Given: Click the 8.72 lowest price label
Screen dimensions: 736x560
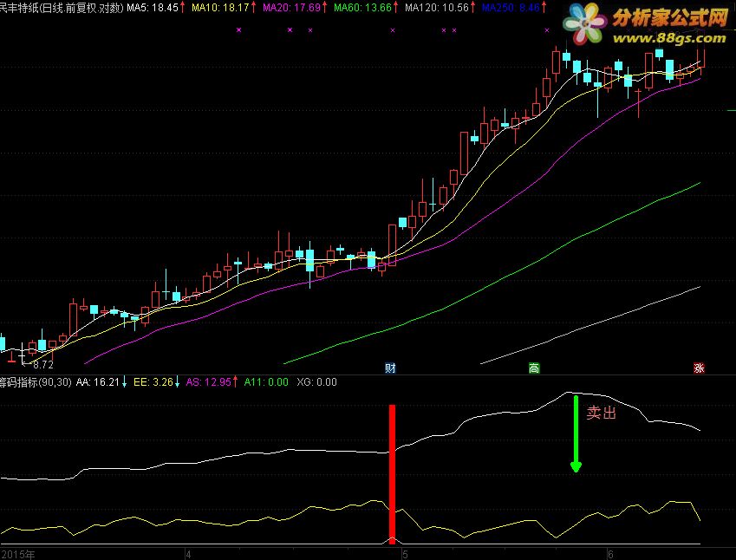Looking at the screenshot, I should coord(43,365).
